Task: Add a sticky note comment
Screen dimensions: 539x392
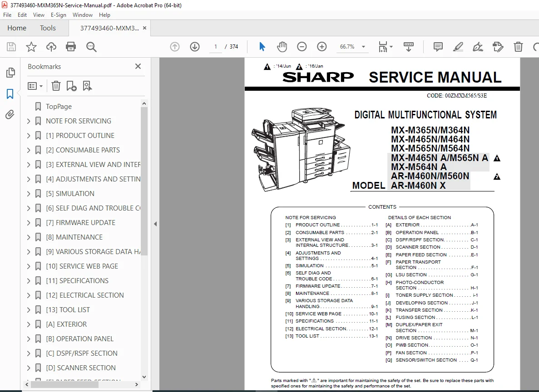Action: click(x=438, y=47)
